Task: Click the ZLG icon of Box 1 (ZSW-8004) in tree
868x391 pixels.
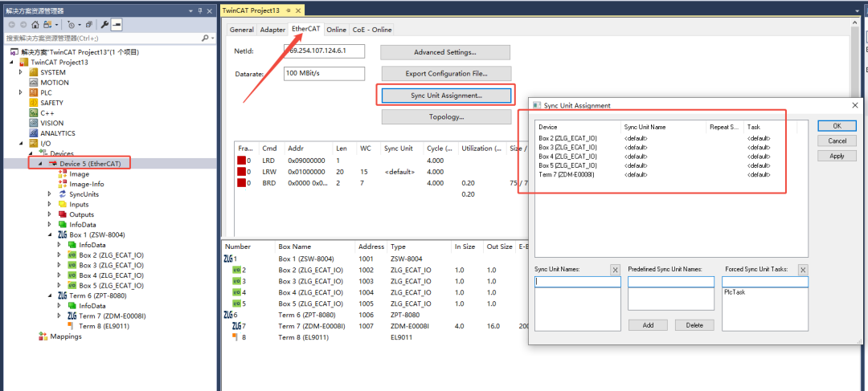Action: coord(63,234)
